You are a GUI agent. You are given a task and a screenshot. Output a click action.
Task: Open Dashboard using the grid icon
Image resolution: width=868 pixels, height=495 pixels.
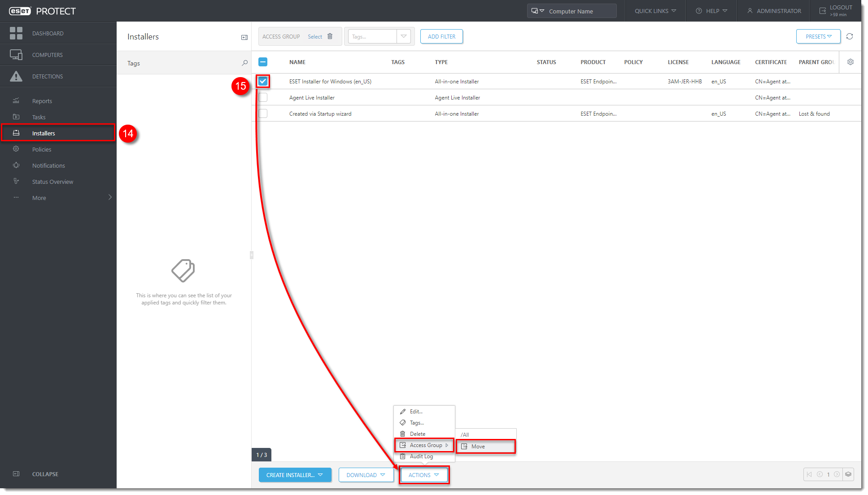[16, 33]
